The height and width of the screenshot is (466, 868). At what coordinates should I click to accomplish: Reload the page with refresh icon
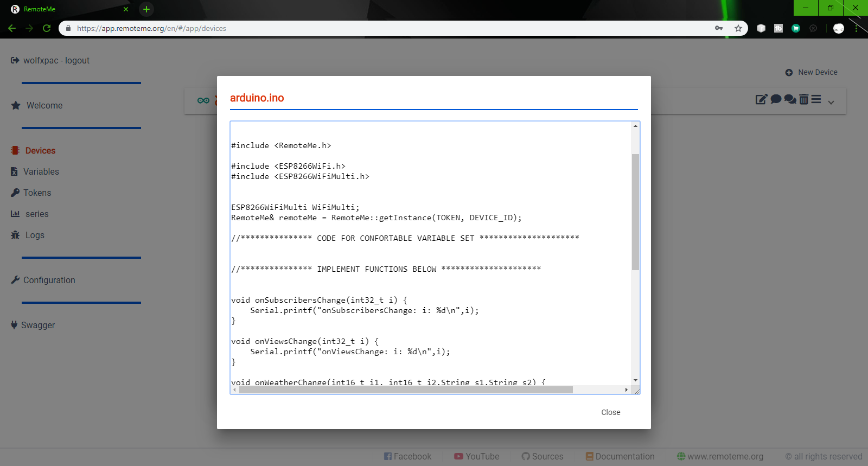[x=47, y=28]
